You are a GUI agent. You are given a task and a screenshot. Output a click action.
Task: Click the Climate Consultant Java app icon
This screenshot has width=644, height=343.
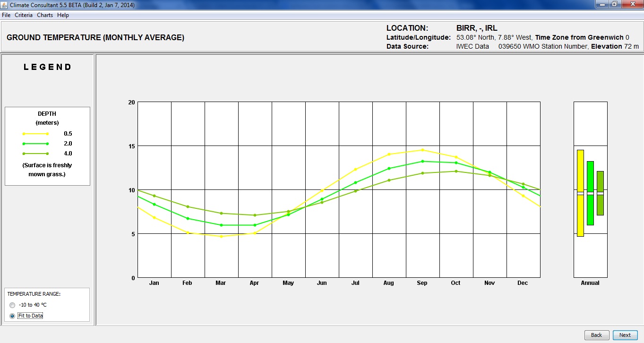tap(5, 5)
